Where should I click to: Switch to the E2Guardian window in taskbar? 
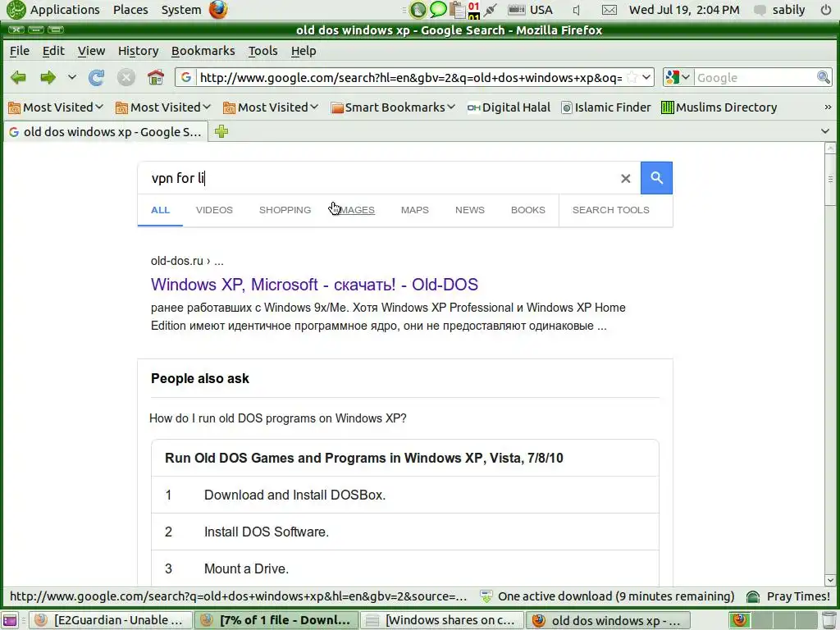111,620
